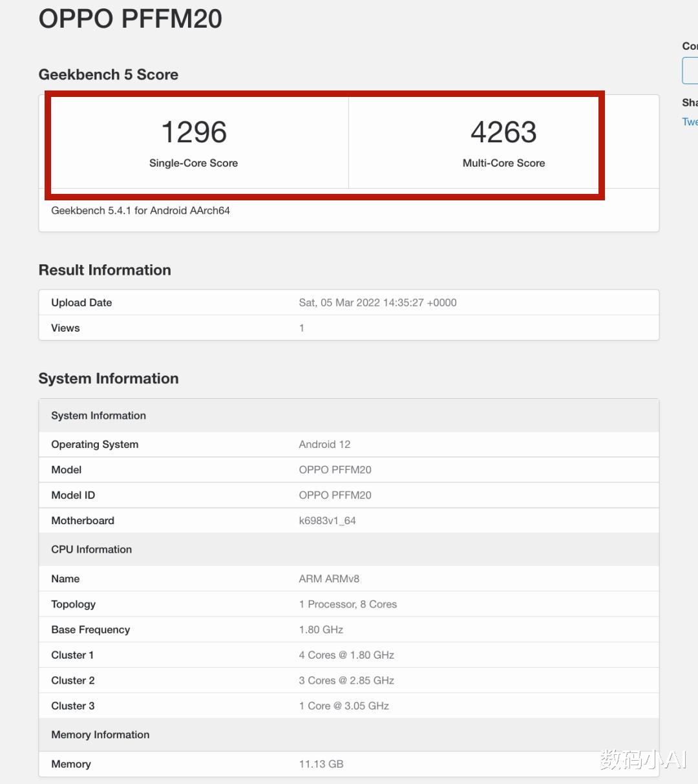Select the 4 Cores @ 1.80 GHz value
Screen dimensions: 698x784
click(346, 655)
